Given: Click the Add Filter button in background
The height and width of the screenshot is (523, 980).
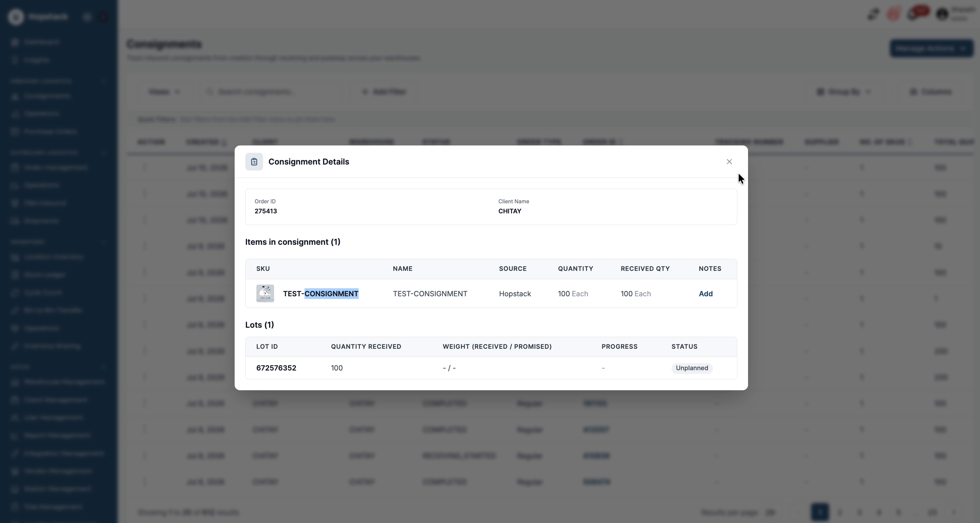Looking at the screenshot, I should (x=385, y=92).
